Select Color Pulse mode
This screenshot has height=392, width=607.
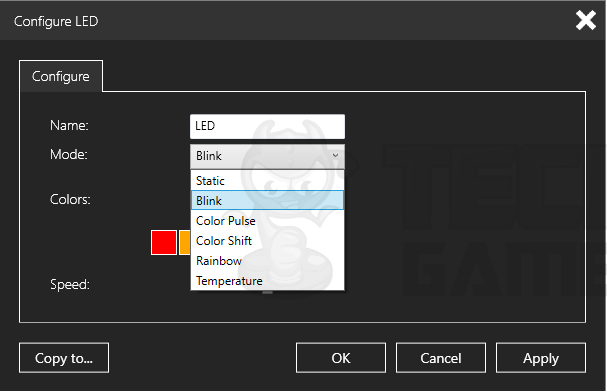[x=267, y=221]
